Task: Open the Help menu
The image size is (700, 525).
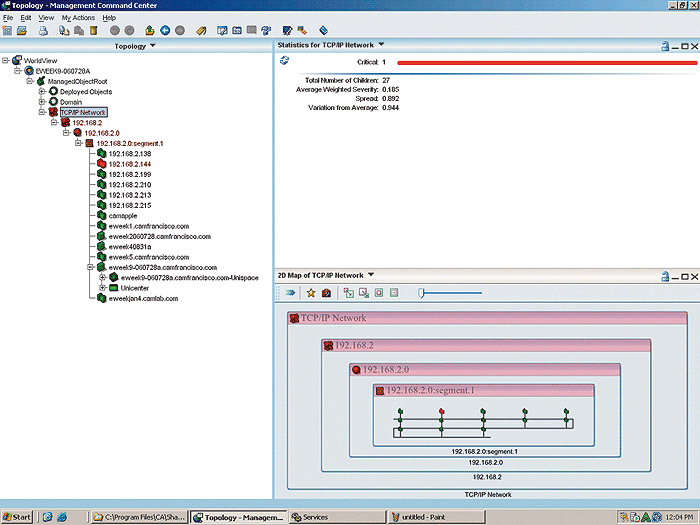Action: pyautogui.click(x=109, y=18)
